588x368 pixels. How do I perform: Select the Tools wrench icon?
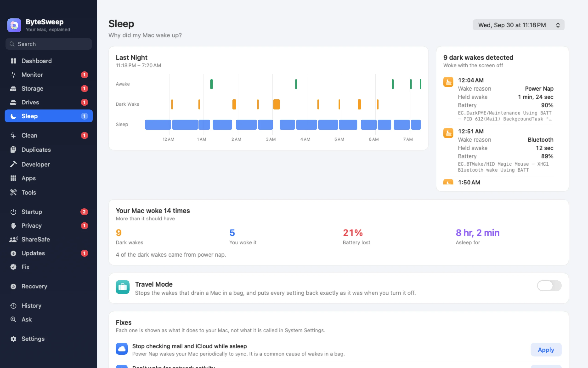(13, 192)
